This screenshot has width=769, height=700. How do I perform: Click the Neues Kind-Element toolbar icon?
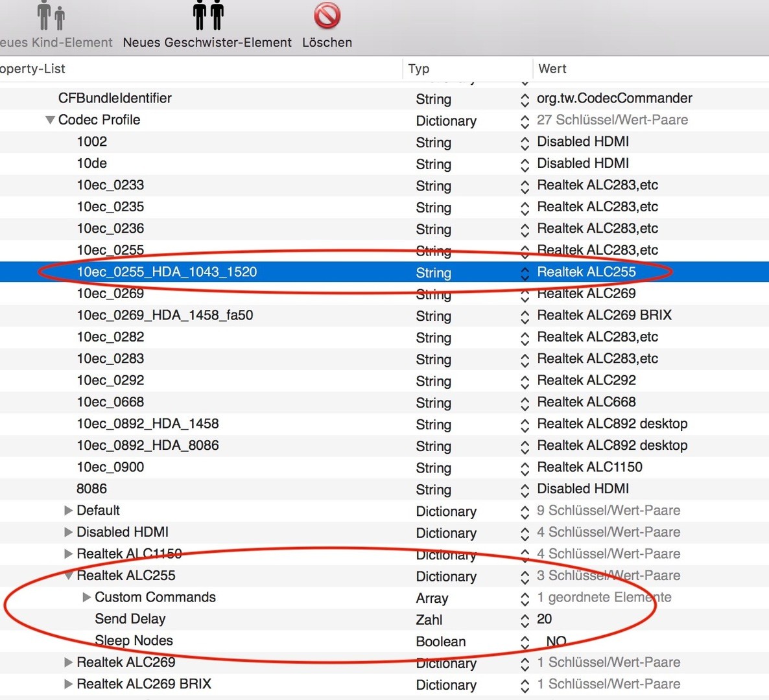(x=51, y=16)
